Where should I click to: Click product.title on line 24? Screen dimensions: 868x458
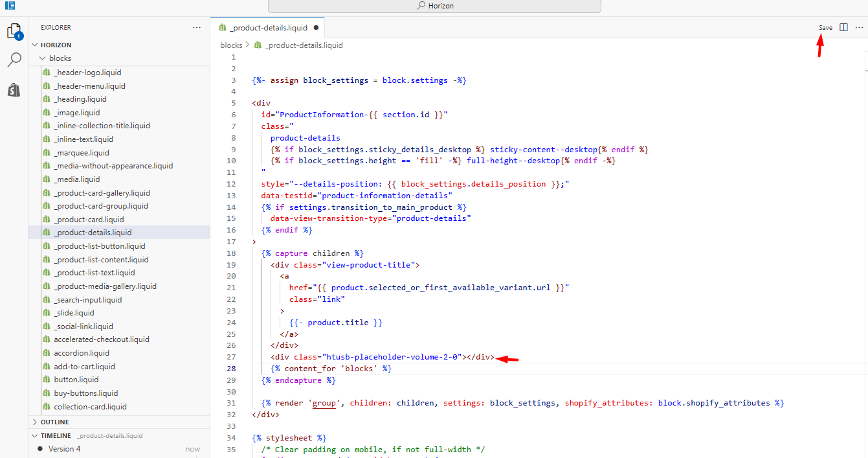[x=338, y=323]
